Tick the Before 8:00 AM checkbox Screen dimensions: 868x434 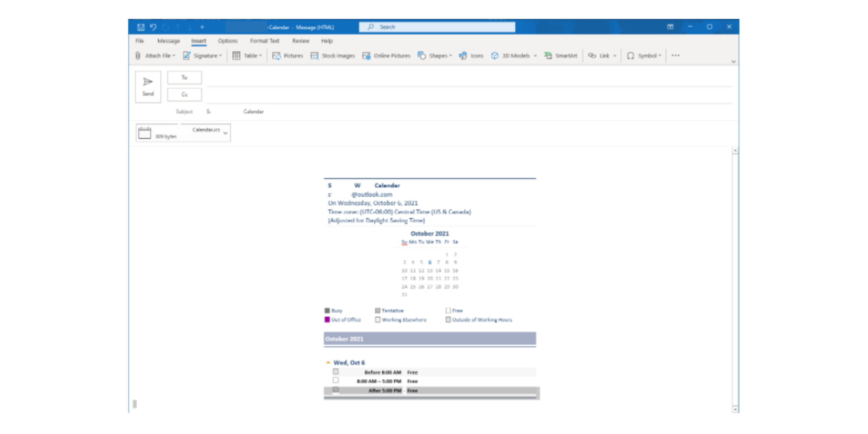tap(336, 372)
